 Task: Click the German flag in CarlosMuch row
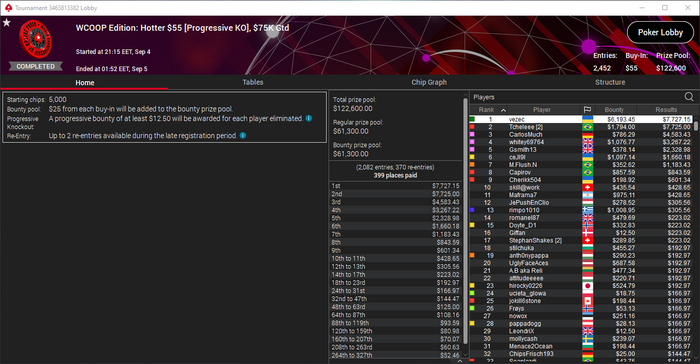pos(588,134)
